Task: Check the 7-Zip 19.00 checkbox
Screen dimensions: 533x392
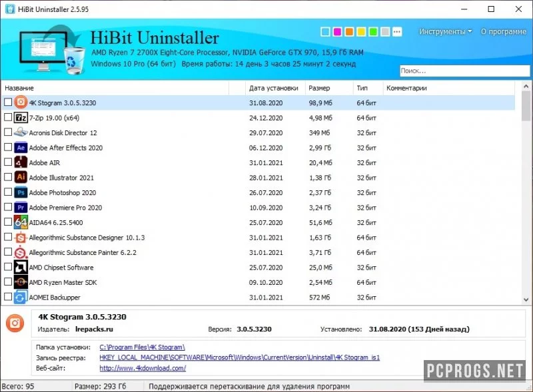Action: coord(8,117)
